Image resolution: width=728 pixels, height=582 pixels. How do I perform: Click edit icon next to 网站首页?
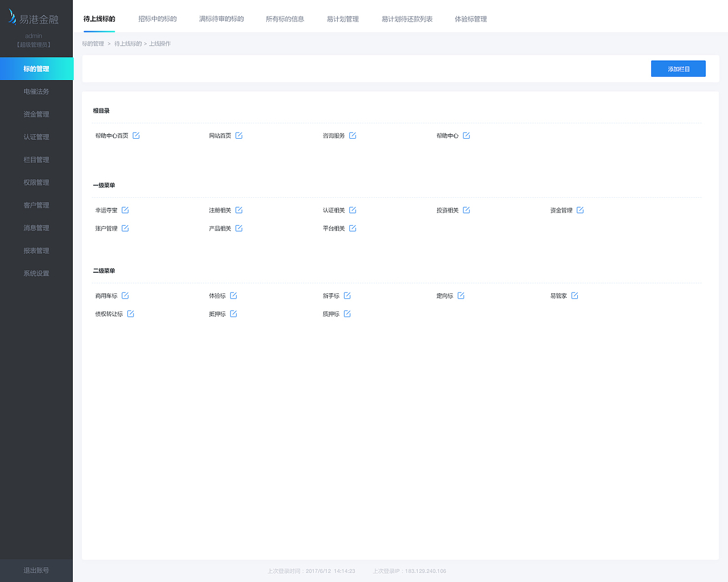click(239, 135)
